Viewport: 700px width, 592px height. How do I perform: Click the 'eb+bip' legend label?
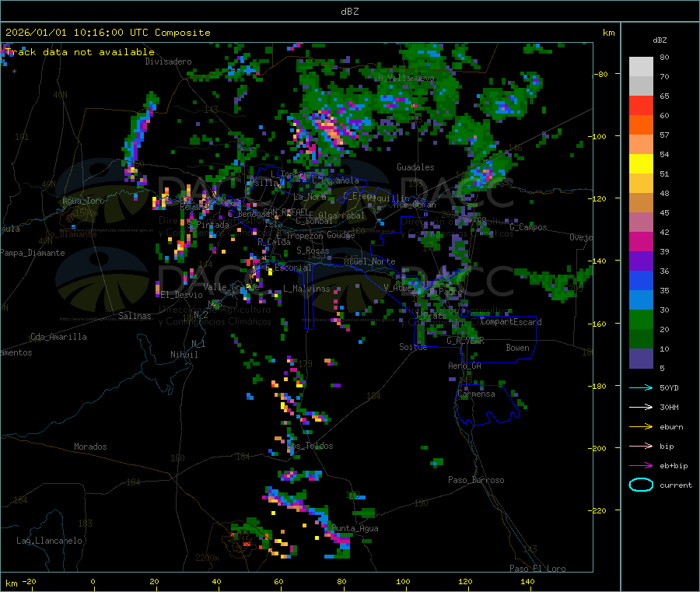674,466
